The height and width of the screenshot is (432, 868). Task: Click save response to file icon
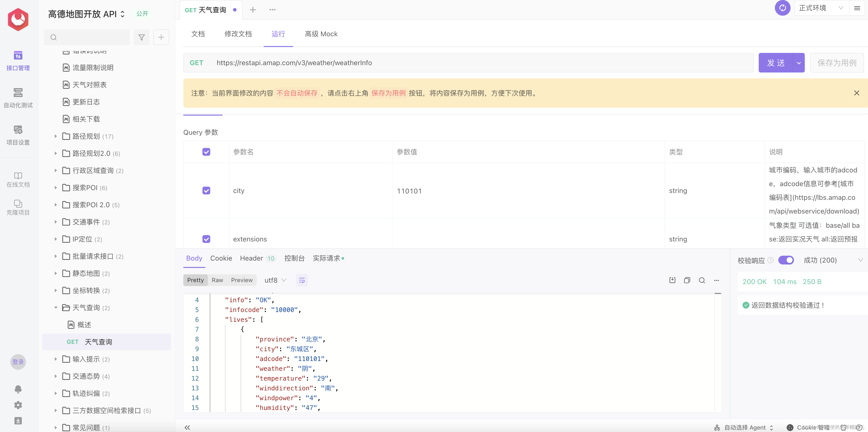pyautogui.click(x=672, y=280)
